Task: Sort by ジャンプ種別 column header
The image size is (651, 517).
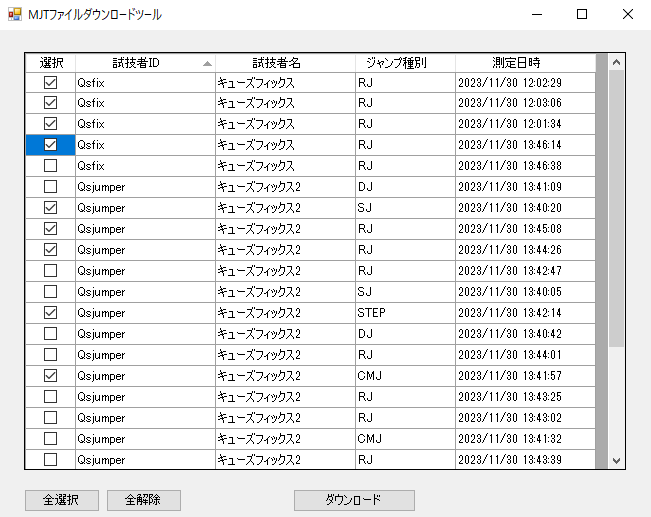Action: tap(405, 63)
